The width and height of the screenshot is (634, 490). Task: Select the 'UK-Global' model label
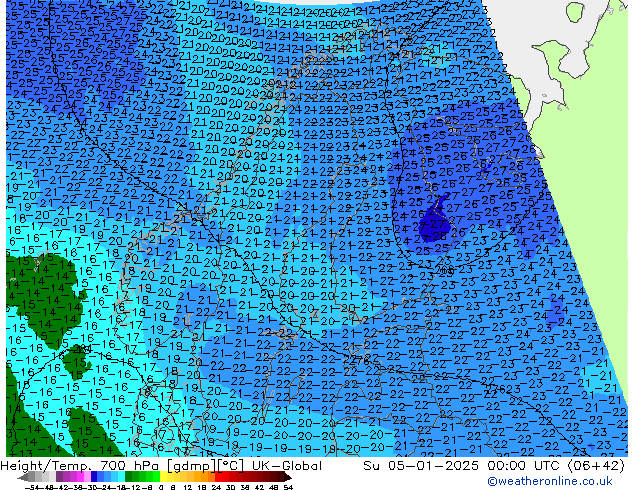(x=287, y=466)
